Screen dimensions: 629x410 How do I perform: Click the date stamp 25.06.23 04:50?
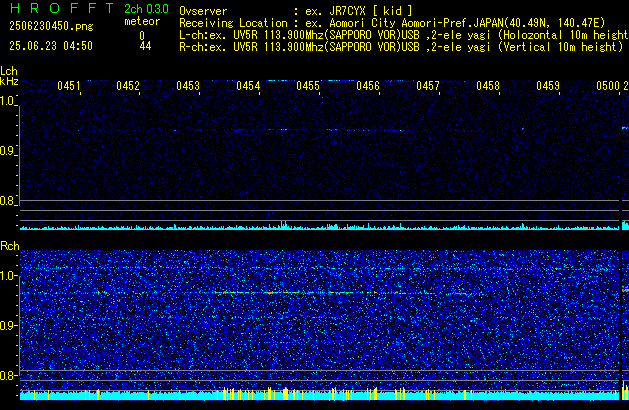51,46
